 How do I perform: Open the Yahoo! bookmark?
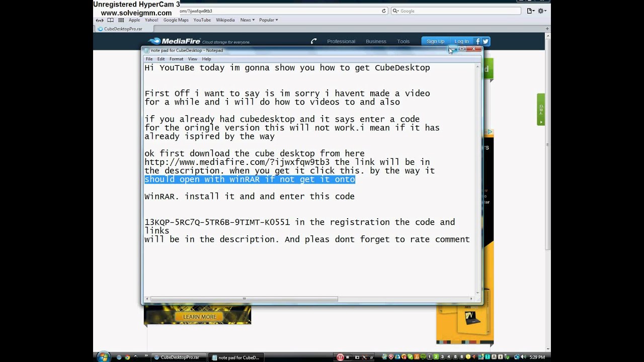point(151,20)
